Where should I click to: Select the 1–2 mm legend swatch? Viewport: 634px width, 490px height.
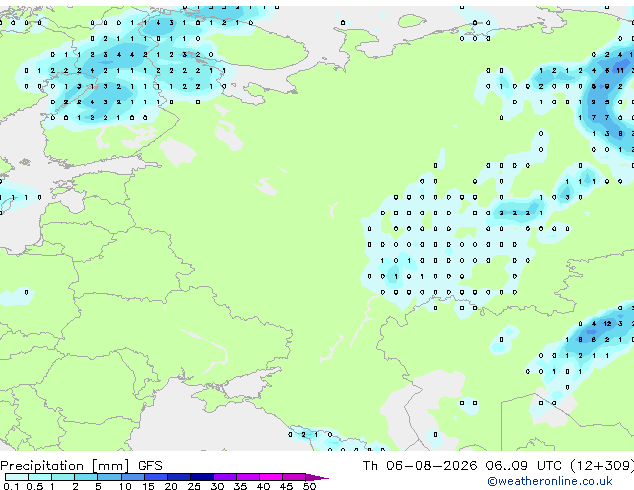click(63, 477)
